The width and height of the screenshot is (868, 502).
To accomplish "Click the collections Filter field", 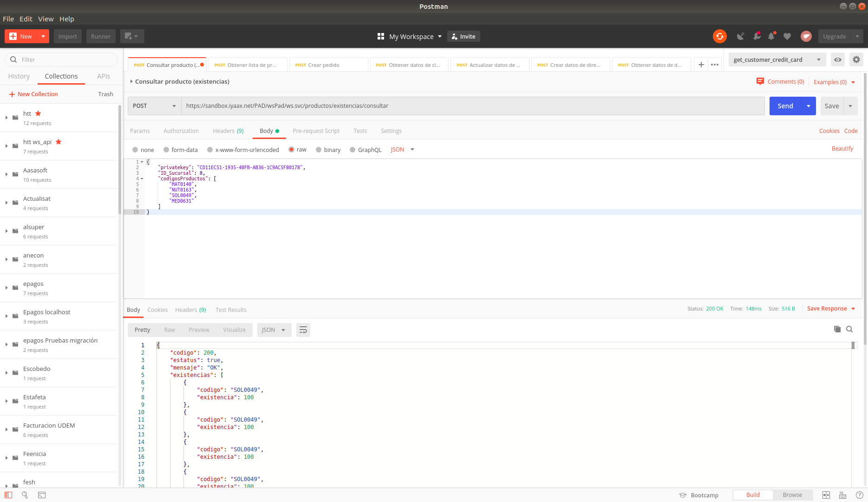I will [x=61, y=59].
